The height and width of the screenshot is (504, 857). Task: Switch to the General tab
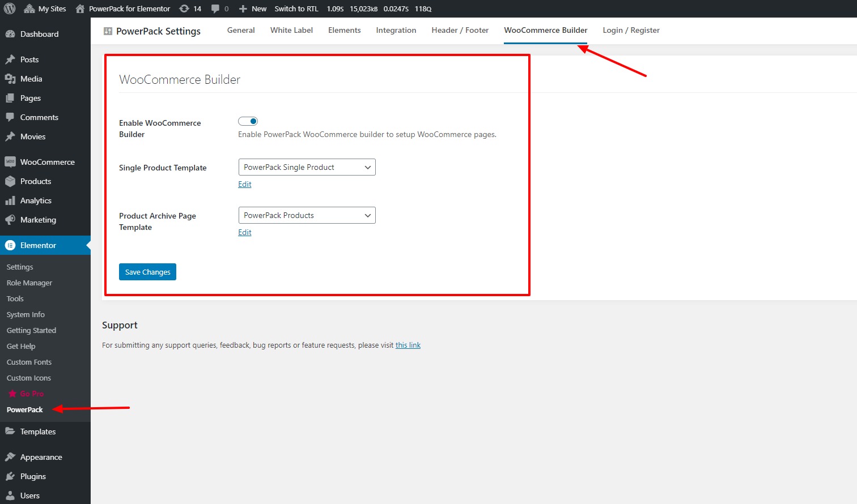click(241, 30)
